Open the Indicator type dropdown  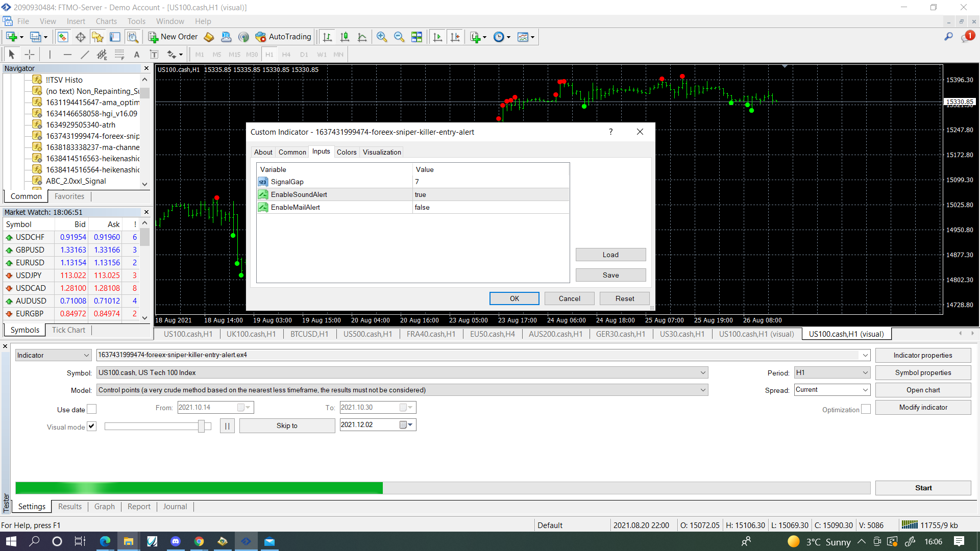53,355
